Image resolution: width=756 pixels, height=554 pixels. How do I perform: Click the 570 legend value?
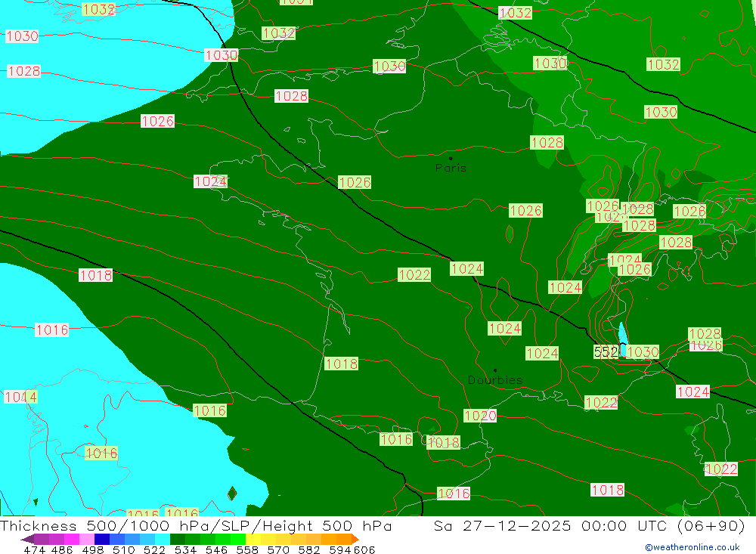pos(278,550)
